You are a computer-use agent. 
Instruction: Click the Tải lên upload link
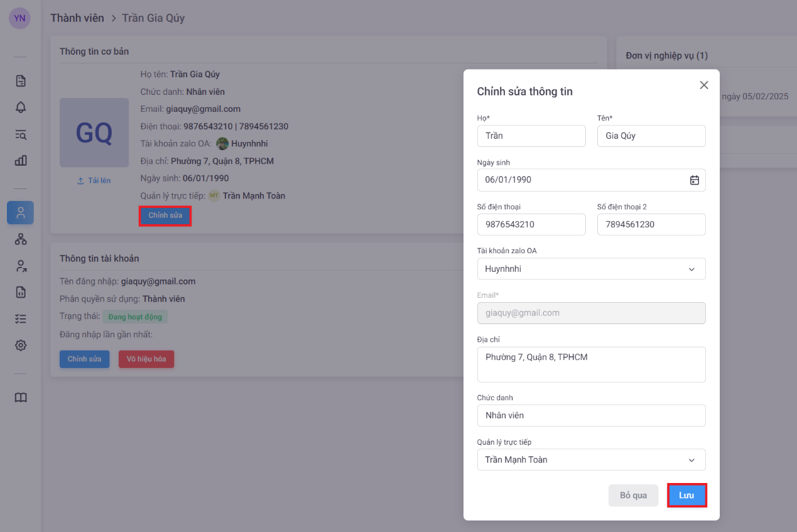coord(94,181)
